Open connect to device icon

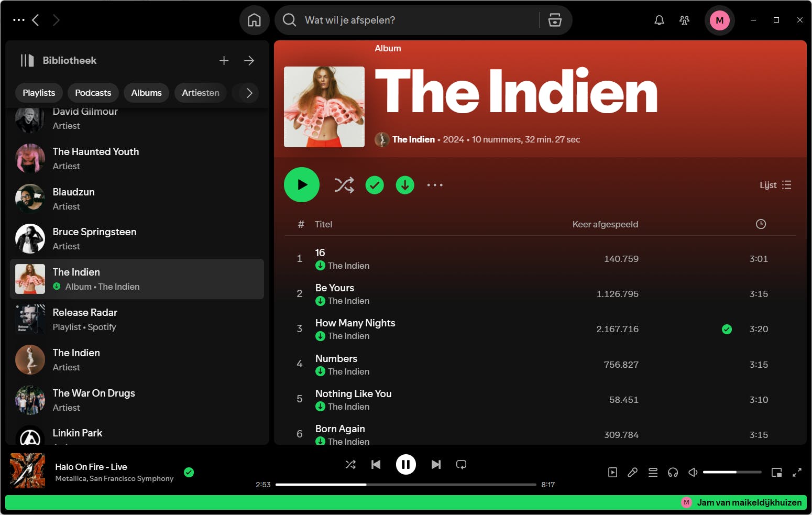[x=673, y=472]
